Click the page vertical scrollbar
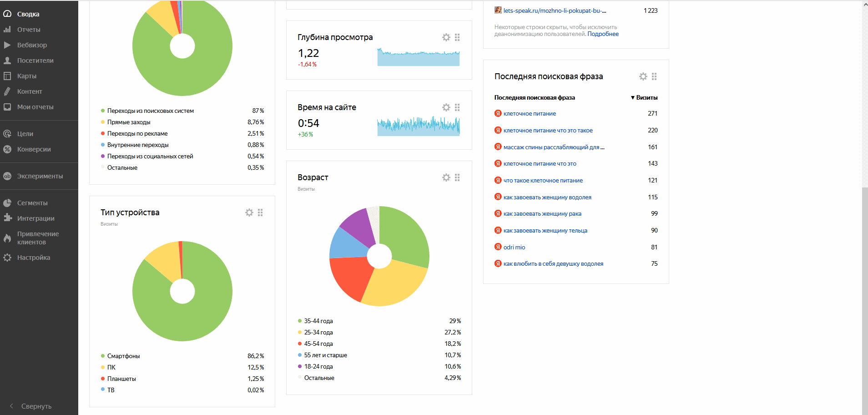Viewport: 868px width, 415px height. (x=865, y=300)
